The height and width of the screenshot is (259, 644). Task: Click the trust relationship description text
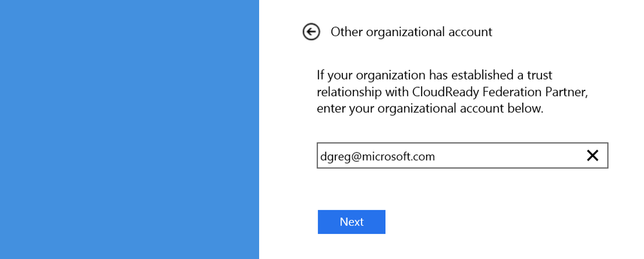(x=453, y=92)
